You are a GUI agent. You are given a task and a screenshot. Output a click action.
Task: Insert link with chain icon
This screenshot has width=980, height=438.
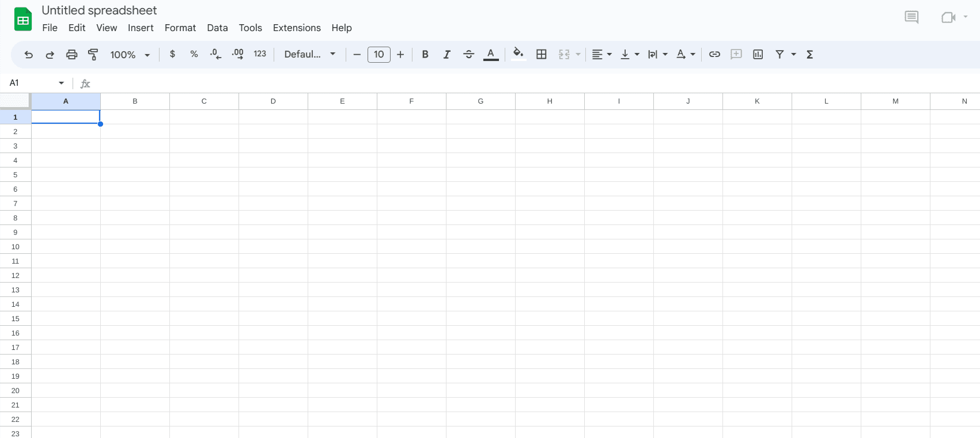click(714, 54)
